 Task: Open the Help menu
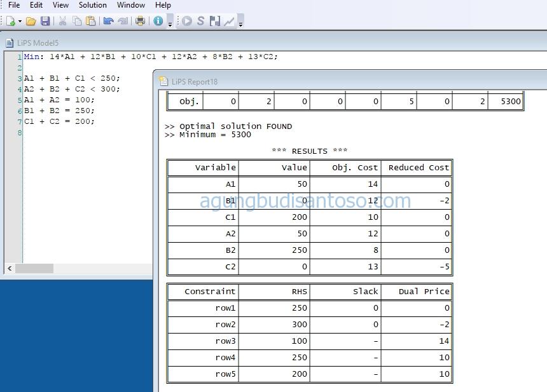click(x=163, y=5)
